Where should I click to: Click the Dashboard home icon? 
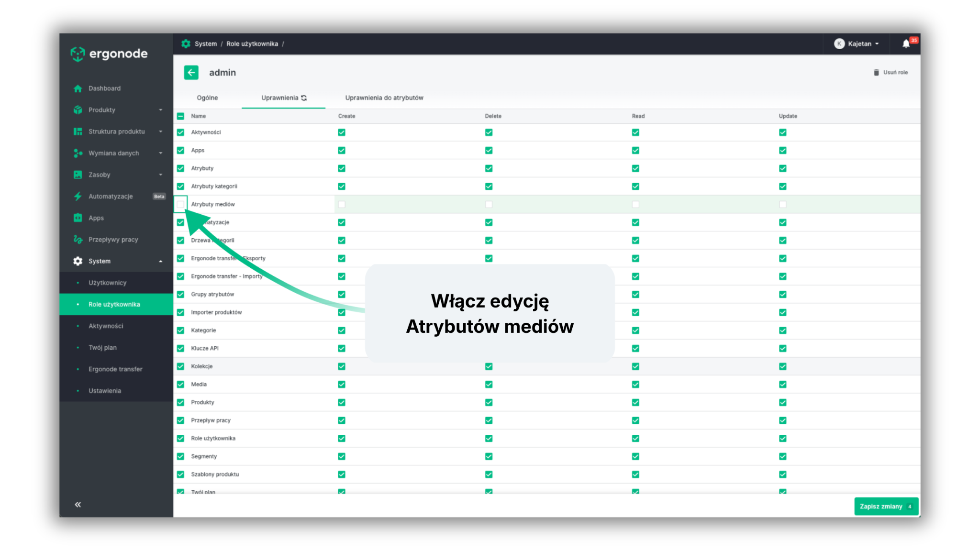point(78,88)
